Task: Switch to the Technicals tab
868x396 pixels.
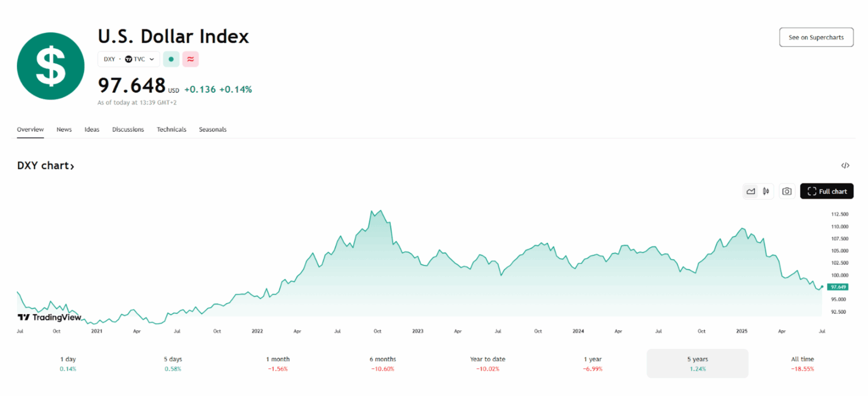Action: click(x=171, y=129)
